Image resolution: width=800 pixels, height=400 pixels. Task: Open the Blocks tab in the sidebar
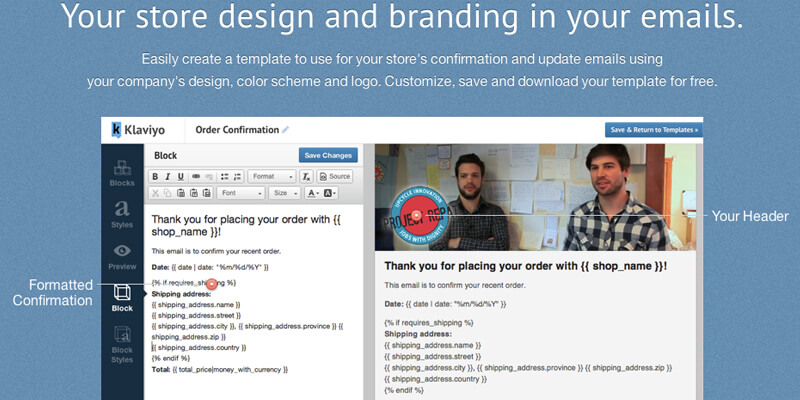coord(122,173)
